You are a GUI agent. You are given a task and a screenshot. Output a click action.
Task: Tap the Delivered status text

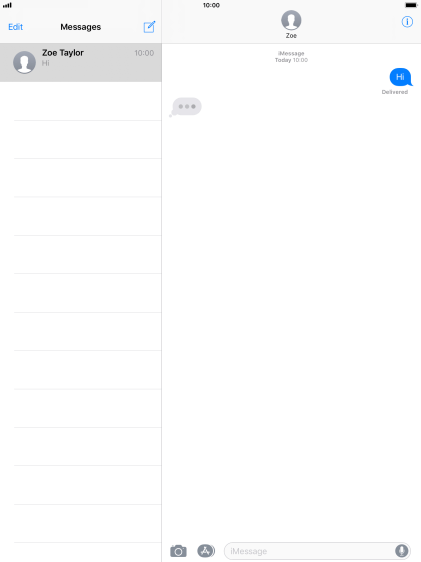pyautogui.click(x=394, y=92)
